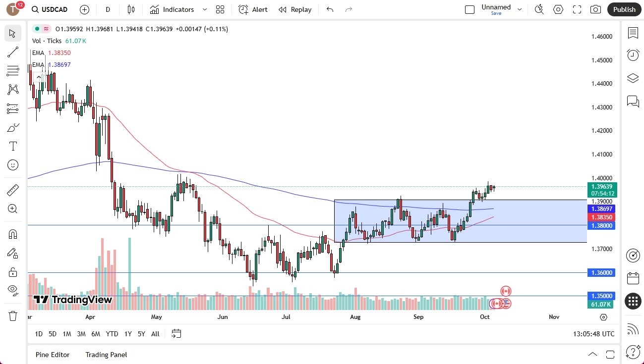Viewport: 644px width, 364px height.
Task: Hide all drawings with the eye toggle
Action: (x=13, y=290)
